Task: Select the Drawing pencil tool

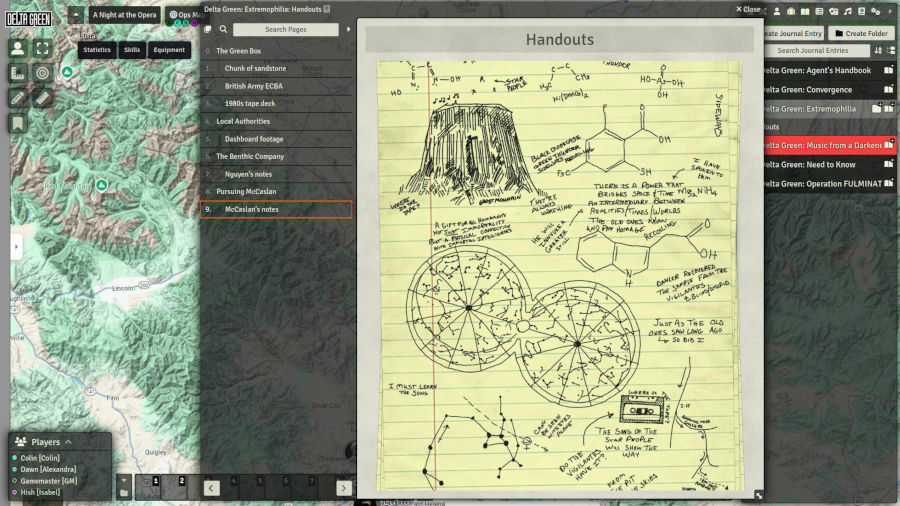Action: (18, 98)
